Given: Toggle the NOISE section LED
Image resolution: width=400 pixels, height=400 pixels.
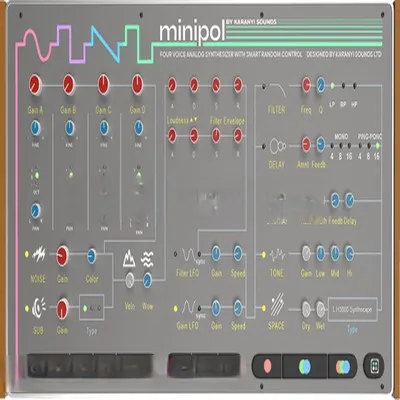Looking at the screenshot, I should (27, 254).
